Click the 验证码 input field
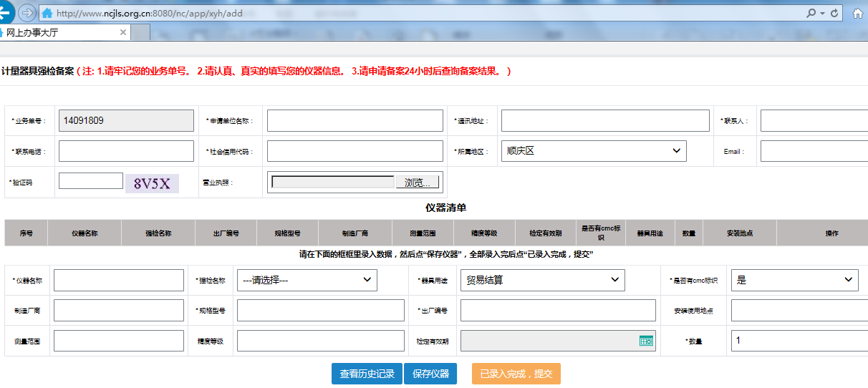Viewport: 868px width, 388px height. 91,180
